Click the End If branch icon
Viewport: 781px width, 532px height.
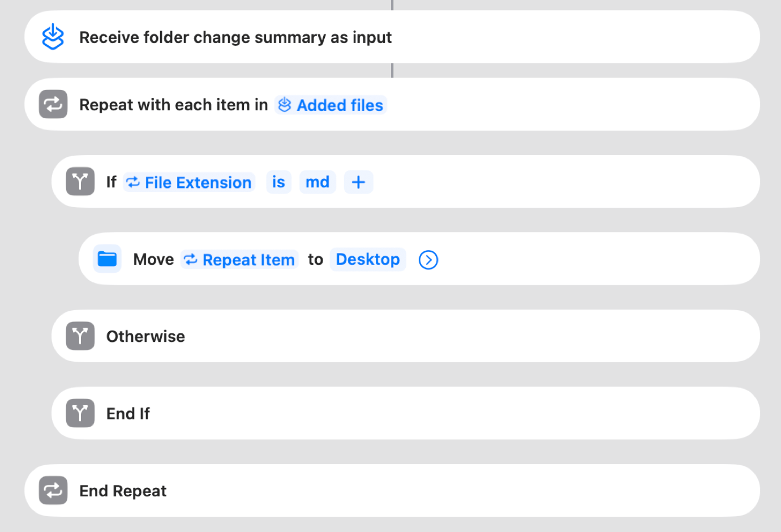pyautogui.click(x=80, y=413)
